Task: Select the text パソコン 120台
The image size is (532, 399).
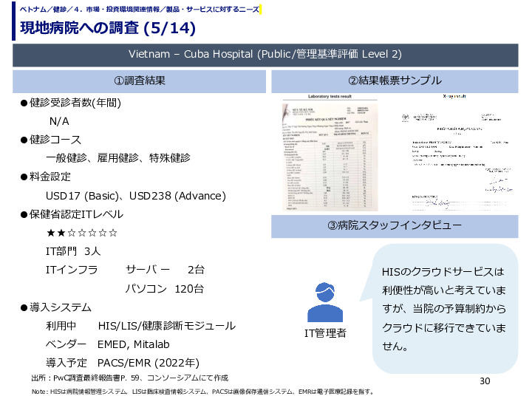Action: click(165, 289)
